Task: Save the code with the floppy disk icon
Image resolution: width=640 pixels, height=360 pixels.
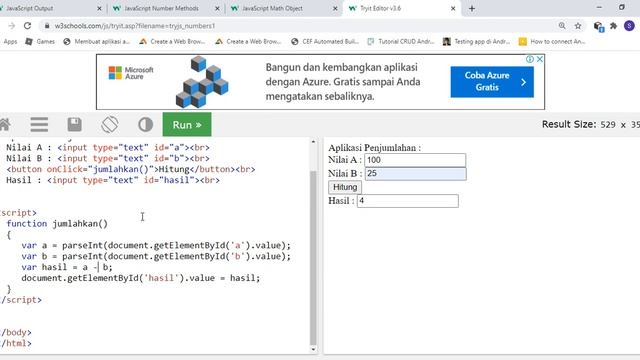Action: (x=75, y=124)
